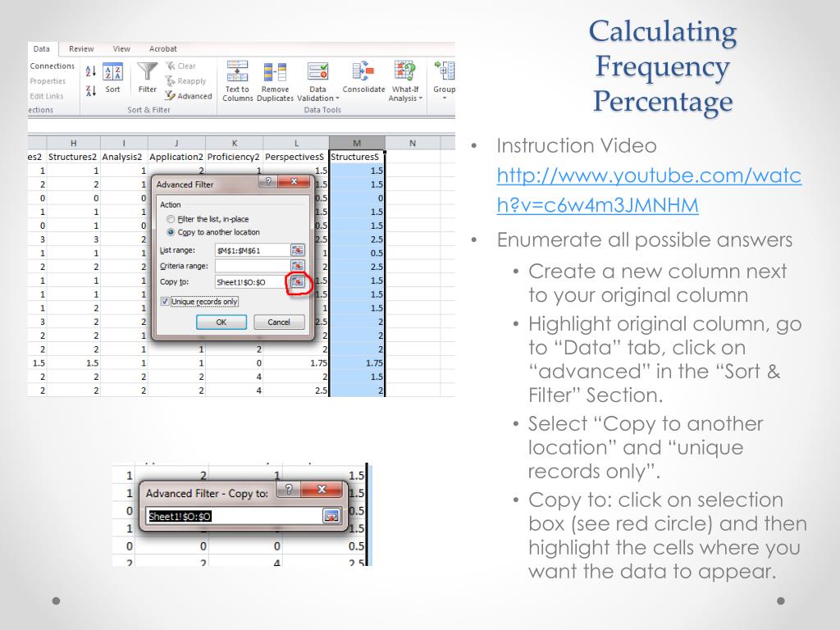Click Copy to range selector icon
This screenshot has width=840, height=630.
click(297, 282)
